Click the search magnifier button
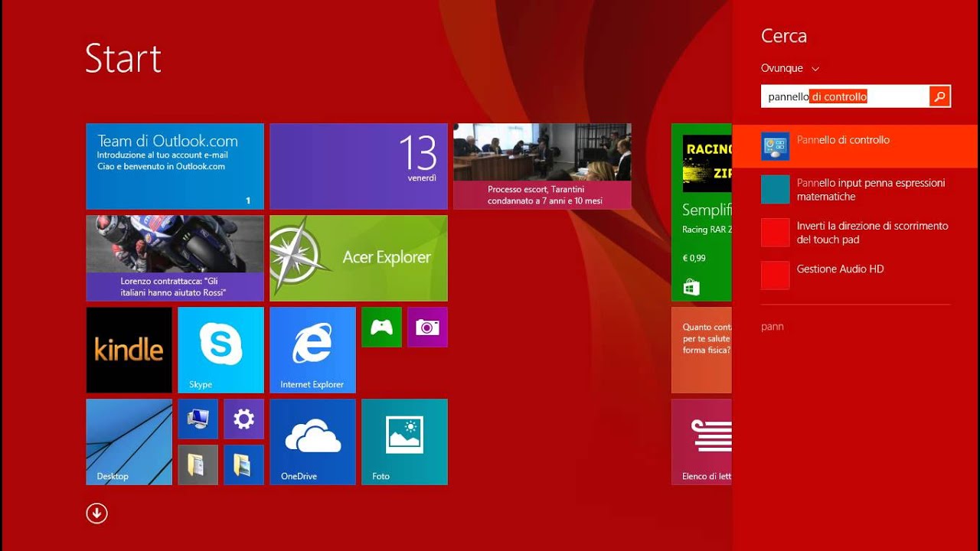 939,96
